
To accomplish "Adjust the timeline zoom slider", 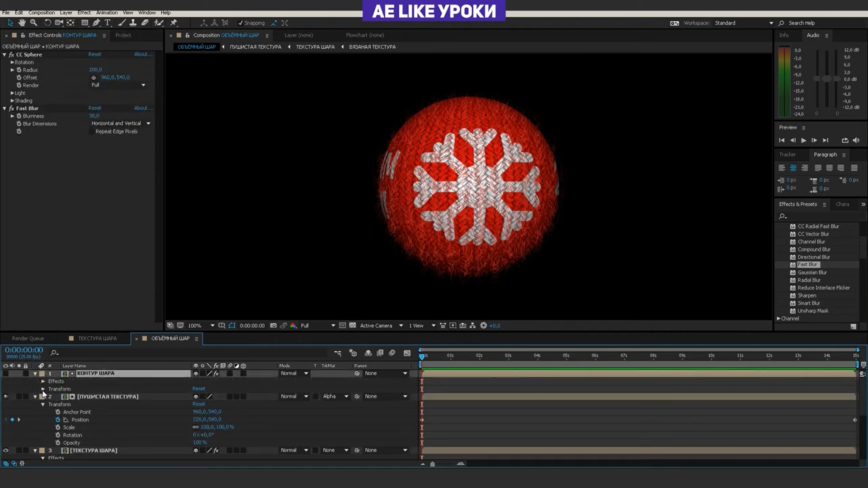I will pyautogui.click(x=432, y=464).
